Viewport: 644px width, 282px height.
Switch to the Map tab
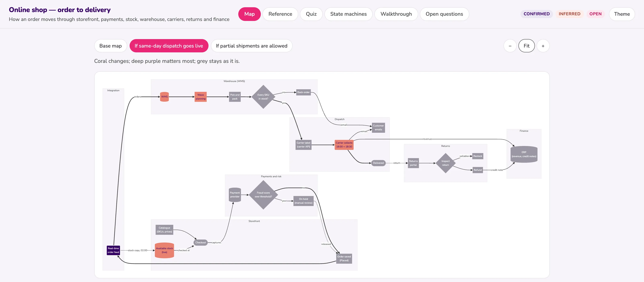[x=249, y=14]
